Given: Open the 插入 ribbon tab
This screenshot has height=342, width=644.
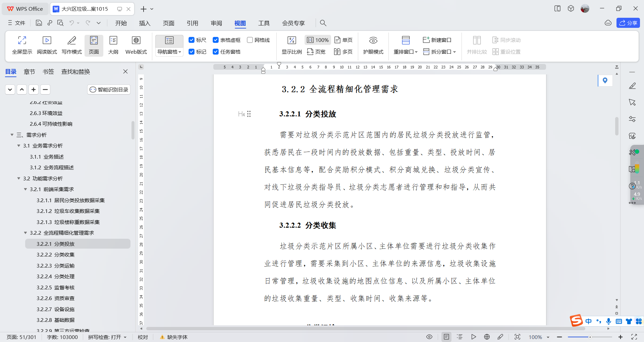Looking at the screenshot, I should click(145, 23).
